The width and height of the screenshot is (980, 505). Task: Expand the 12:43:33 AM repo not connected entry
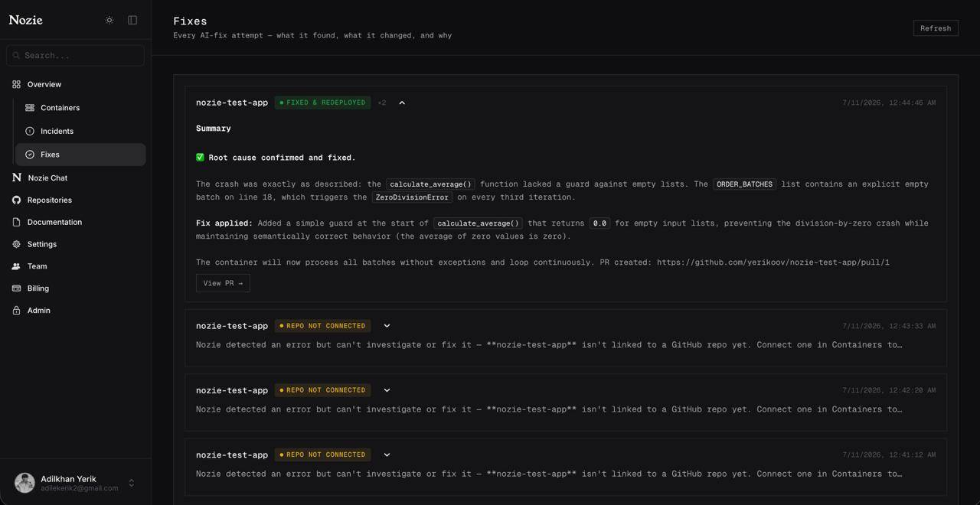click(387, 326)
